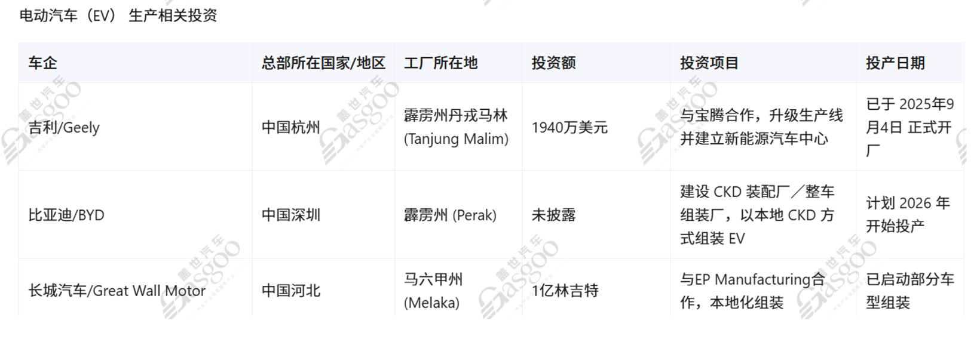Select the 工厂所在地 column header
The height and width of the screenshot is (342, 980).
pos(440,63)
